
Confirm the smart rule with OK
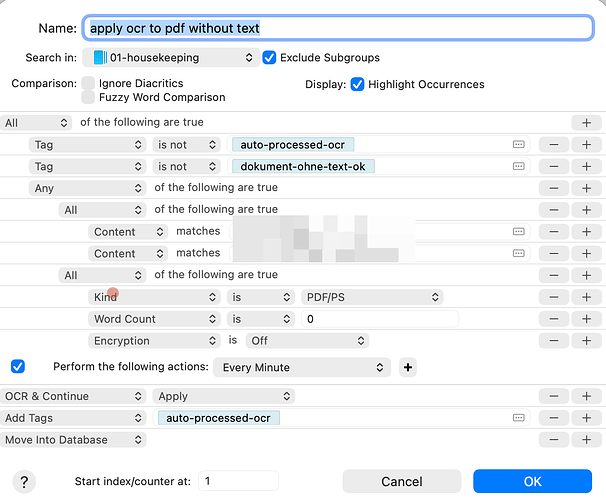point(532,481)
